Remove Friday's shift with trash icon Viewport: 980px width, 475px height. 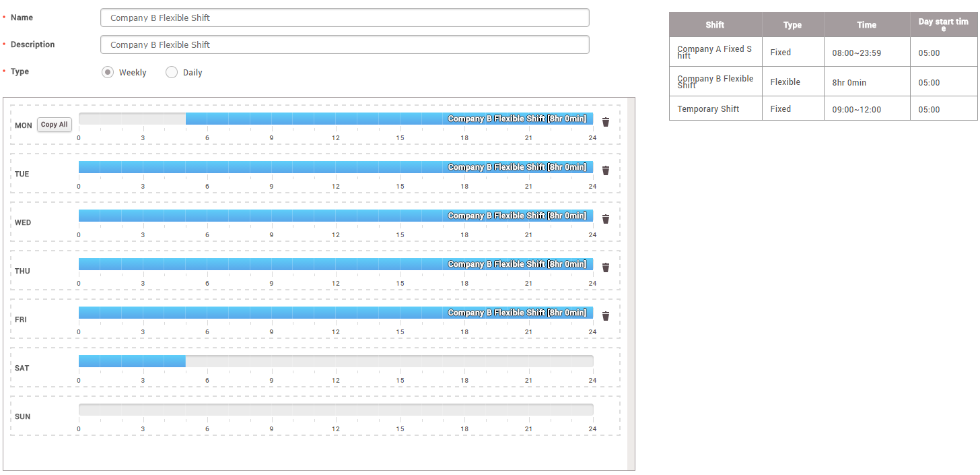click(605, 316)
